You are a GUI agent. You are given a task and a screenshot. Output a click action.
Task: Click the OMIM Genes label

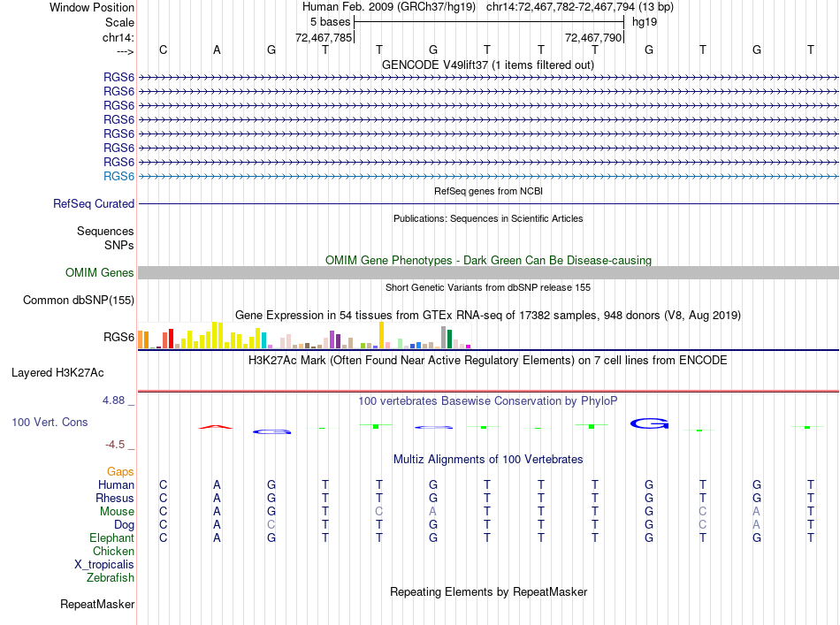click(100, 272)
